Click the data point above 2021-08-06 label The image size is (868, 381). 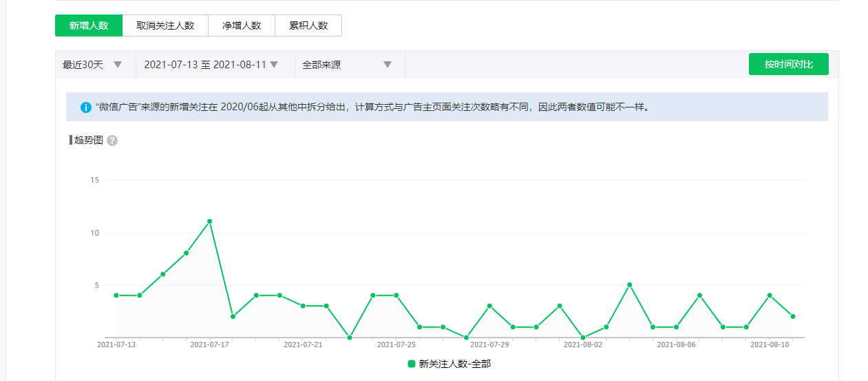click(676, 327)
